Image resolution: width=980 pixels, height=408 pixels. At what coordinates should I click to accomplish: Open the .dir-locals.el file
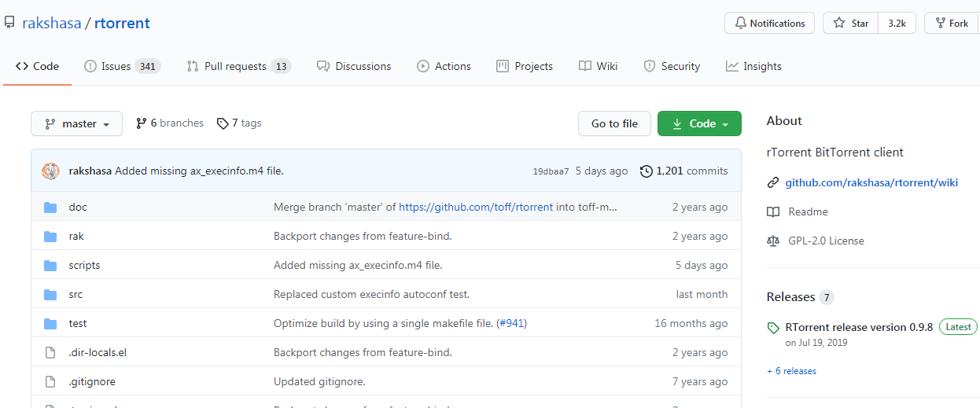[98, 352]
